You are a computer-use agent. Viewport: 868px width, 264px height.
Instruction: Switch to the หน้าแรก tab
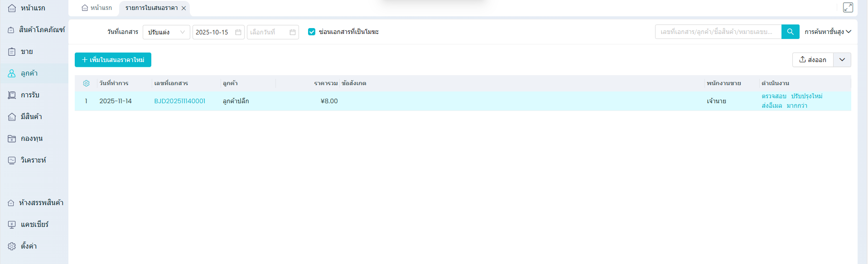click(x=96, y=8)
